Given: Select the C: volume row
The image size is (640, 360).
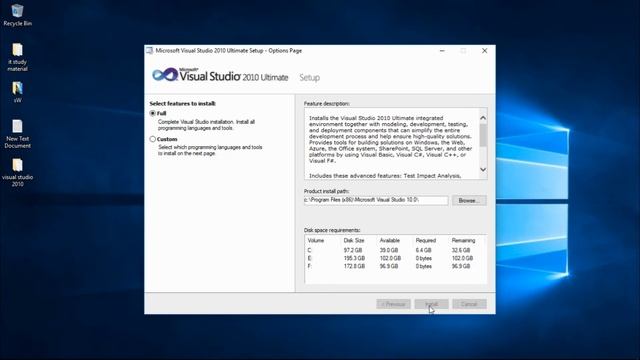Looking at the screenshot, I should [395, 250].
